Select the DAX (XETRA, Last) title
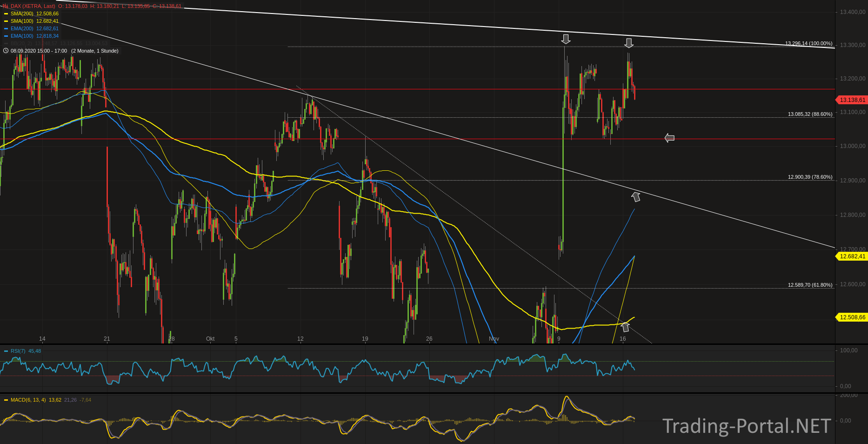868x444 pixels. (33, 6)
